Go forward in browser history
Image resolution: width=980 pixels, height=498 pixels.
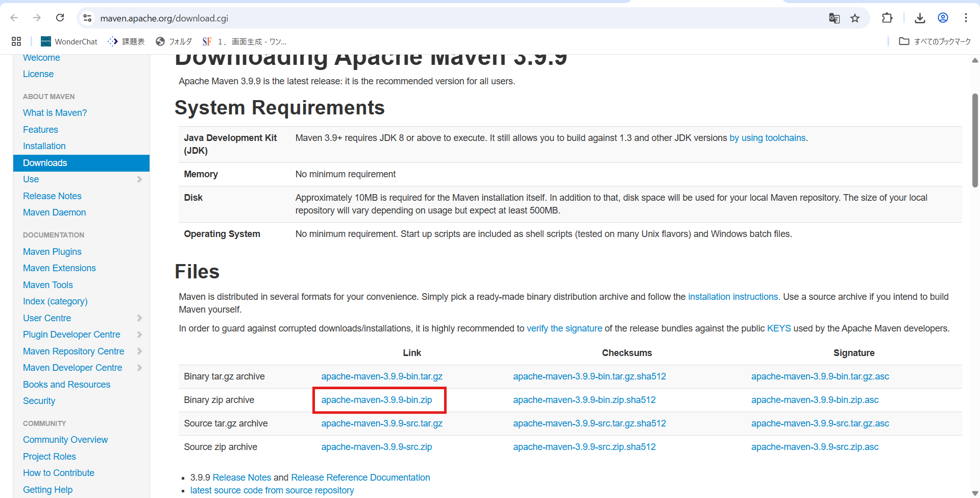[37, 18]
